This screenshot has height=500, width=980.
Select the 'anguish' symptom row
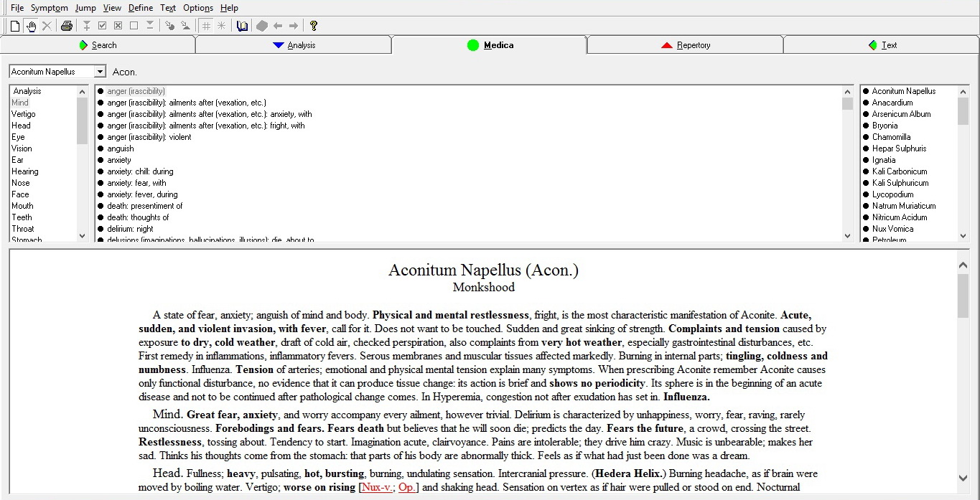[x=121, y=148]
